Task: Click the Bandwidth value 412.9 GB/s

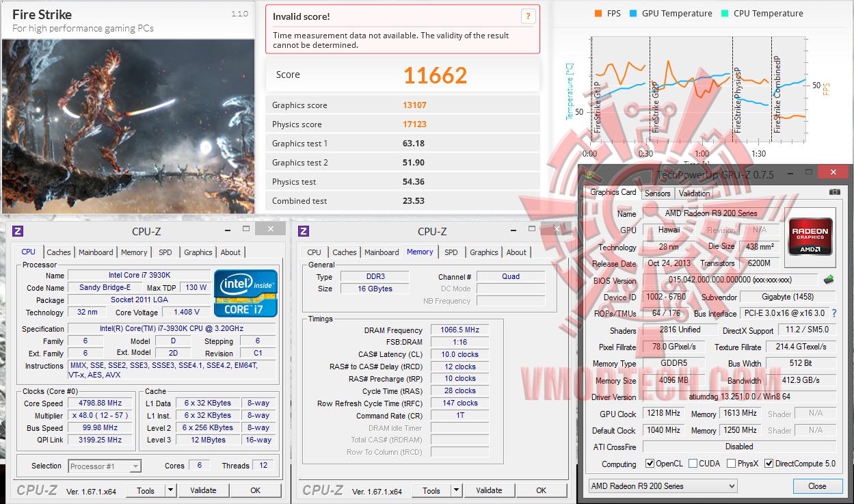Action: coord(800,380)
